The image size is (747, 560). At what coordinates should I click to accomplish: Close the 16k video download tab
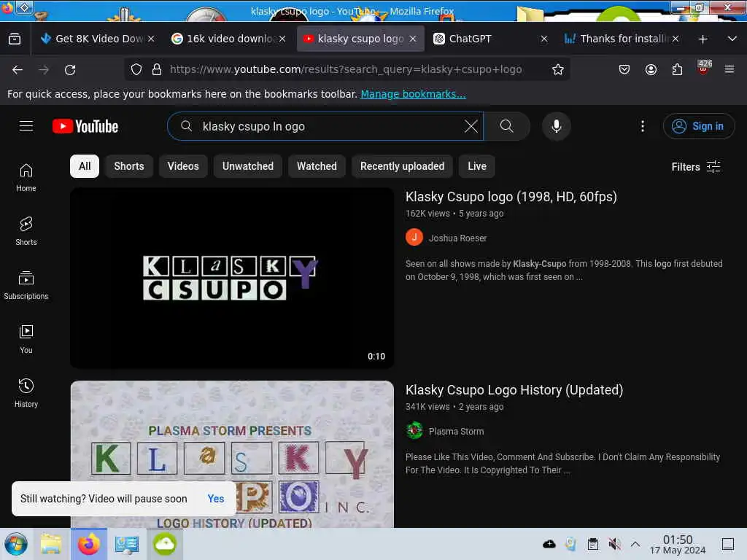tap(282, 39)
